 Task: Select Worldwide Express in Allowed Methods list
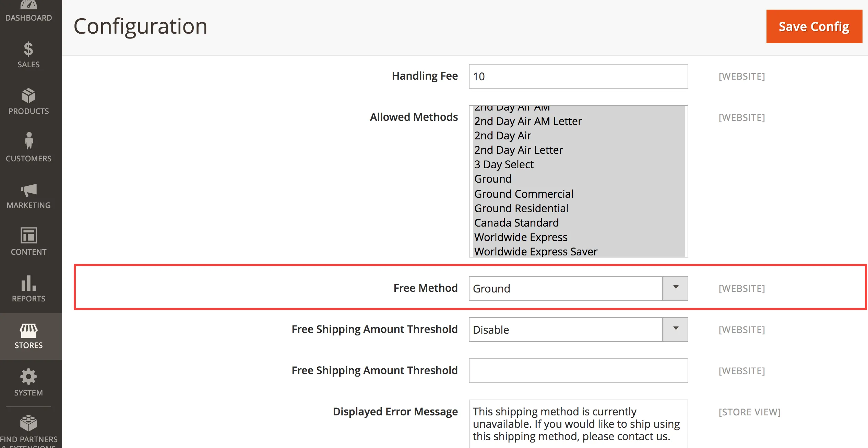click(521, 237)
